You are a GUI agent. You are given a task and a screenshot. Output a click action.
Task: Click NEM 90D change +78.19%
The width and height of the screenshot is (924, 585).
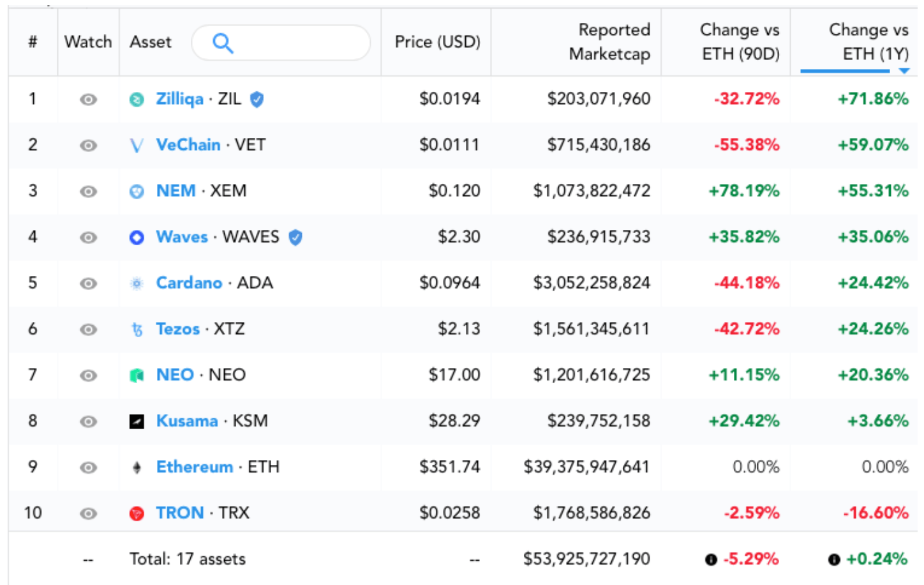pos(744,191)
